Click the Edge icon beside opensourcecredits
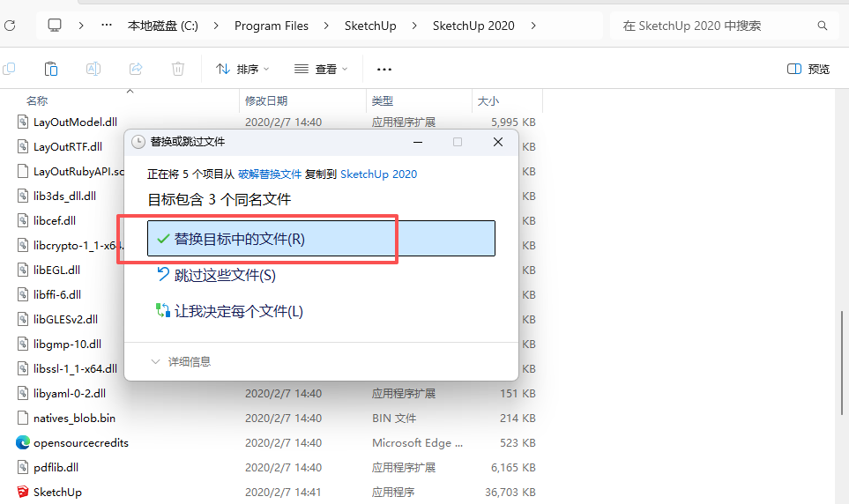The image size is (849, 504). pyautogui.click(x=23, y=443)
